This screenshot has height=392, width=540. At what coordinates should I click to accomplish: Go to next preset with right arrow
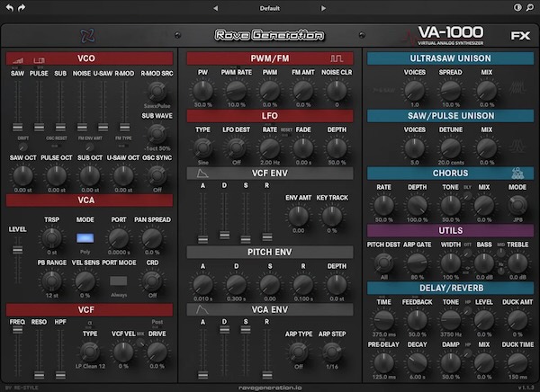click(x=323, y=8)
